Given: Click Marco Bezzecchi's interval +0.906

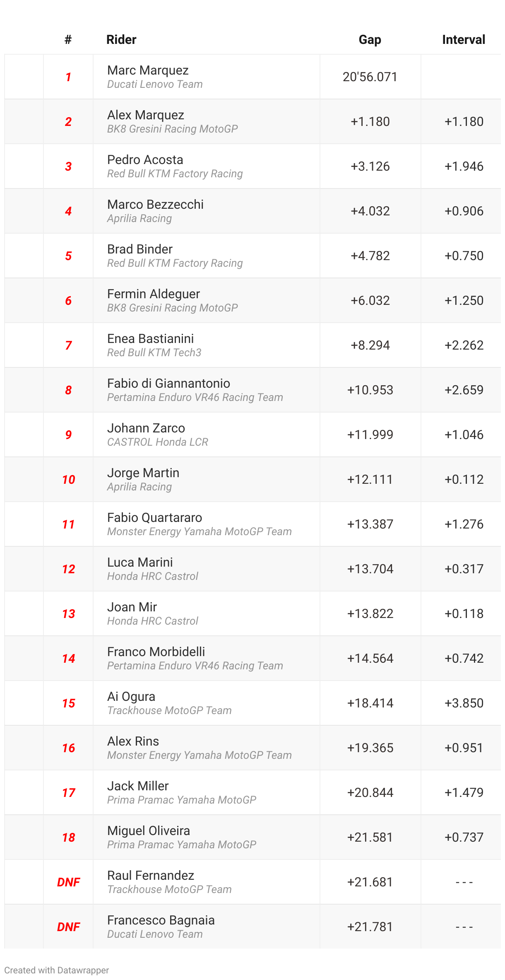Looking at the screenshot, I should coord(464,211).
